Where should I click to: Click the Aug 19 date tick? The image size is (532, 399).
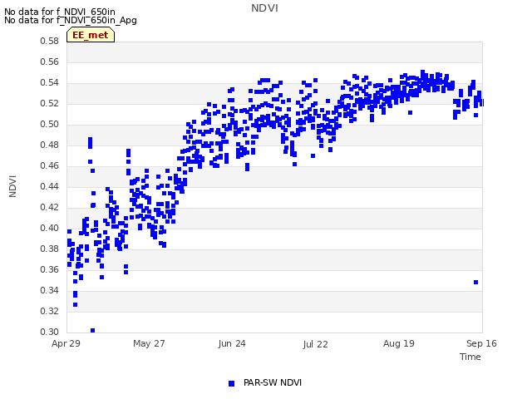point(399,343)
